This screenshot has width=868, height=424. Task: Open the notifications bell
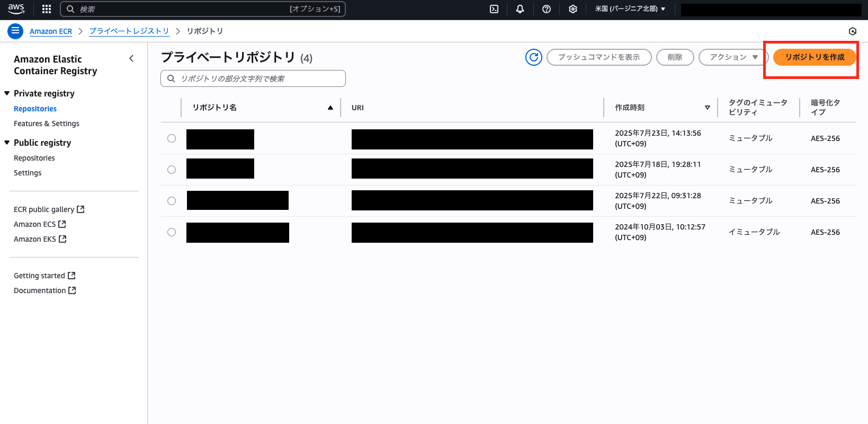pos(520,9)
